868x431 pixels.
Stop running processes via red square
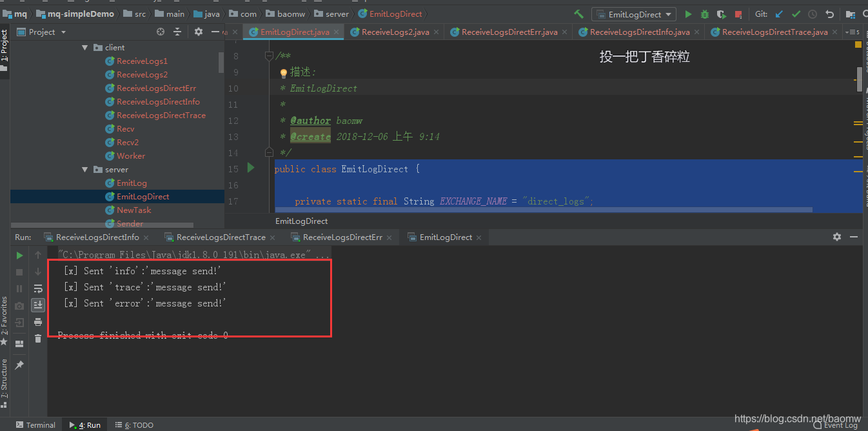(737, 14)
